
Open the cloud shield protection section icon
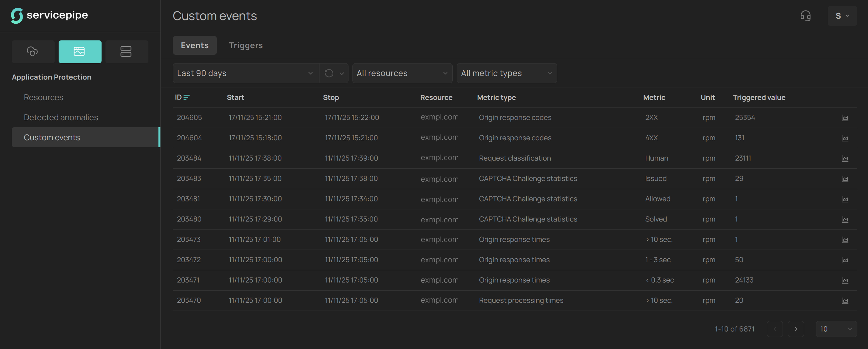[x=33, y=51]
